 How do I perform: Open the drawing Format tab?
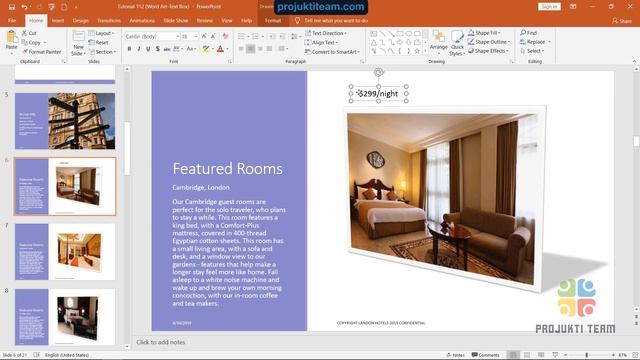pos(273,20)
